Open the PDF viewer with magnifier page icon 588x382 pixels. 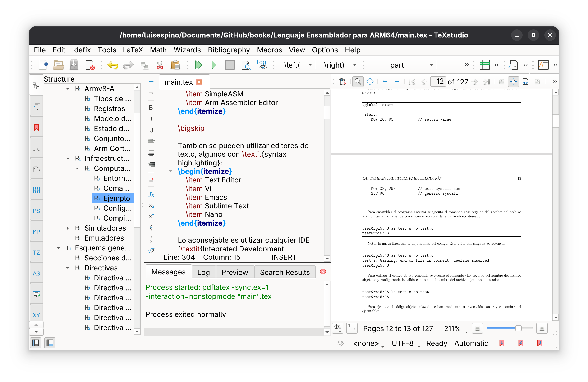coord(246,65)
